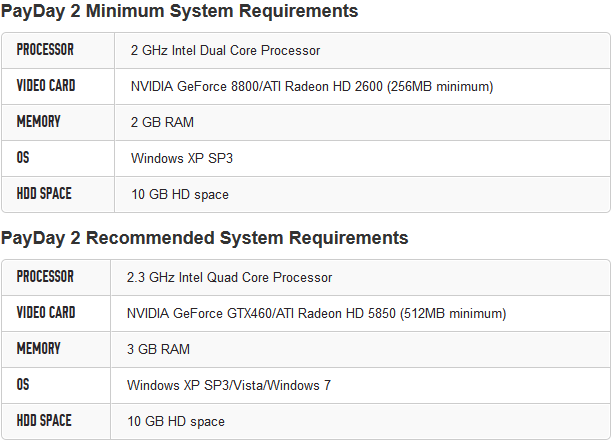This screenshot has width=611, height=440.
Task: Click the 3 GB RAM value
Action: coord(158,350)
